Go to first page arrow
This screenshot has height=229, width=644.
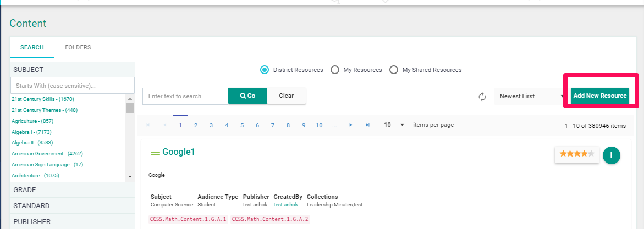click(x=148, y=125)
